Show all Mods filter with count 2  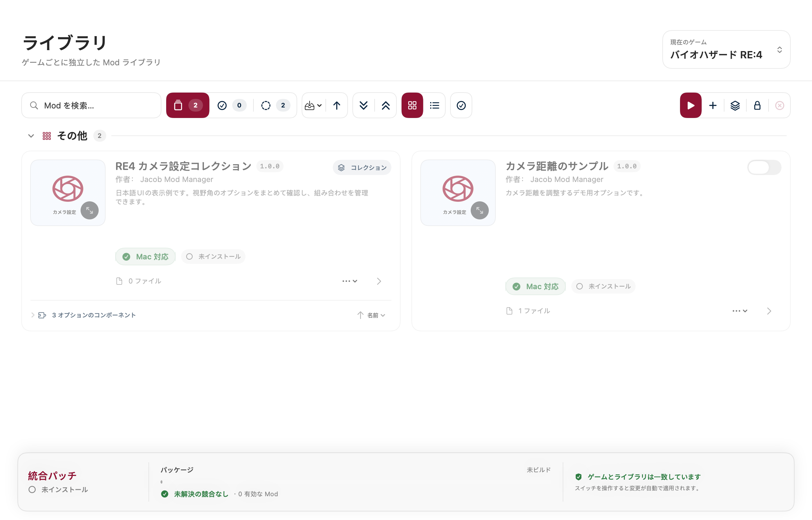(x=188, y=105)
